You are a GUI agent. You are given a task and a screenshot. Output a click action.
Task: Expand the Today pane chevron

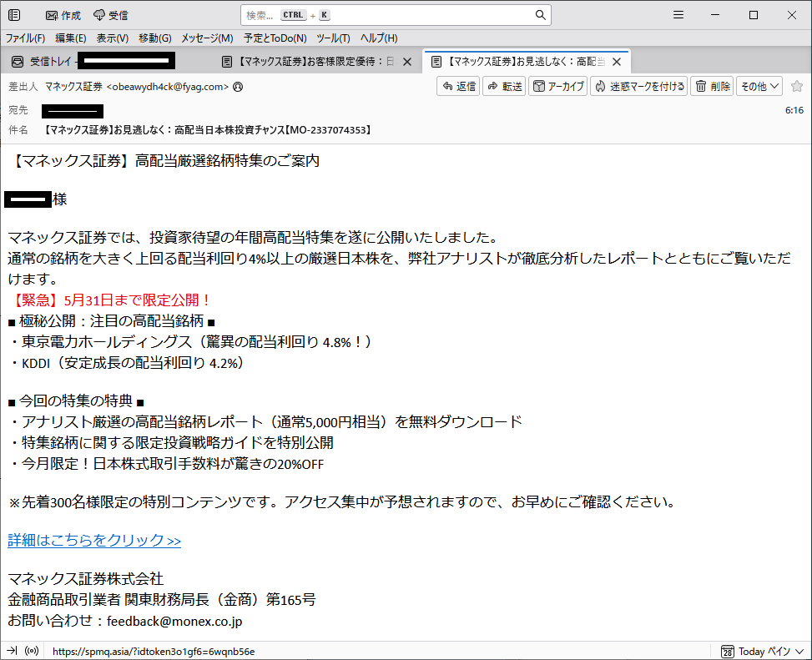pyautogui.click(x=799, y=651)
